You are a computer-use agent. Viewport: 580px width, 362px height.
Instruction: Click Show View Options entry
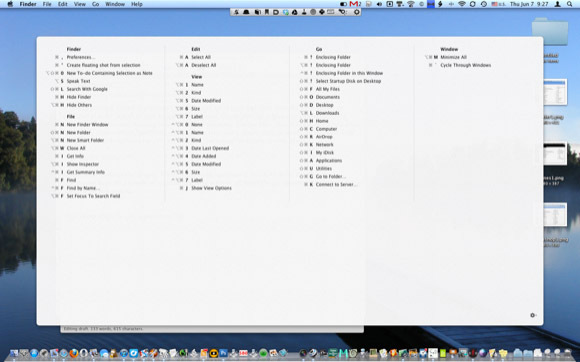[211, 188]
